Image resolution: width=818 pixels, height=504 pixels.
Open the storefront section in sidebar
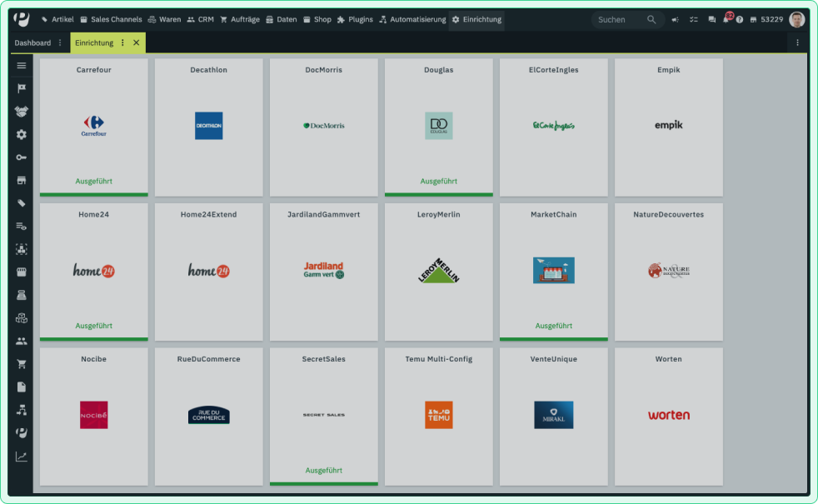pyautogui.click(x=22, y=180)
